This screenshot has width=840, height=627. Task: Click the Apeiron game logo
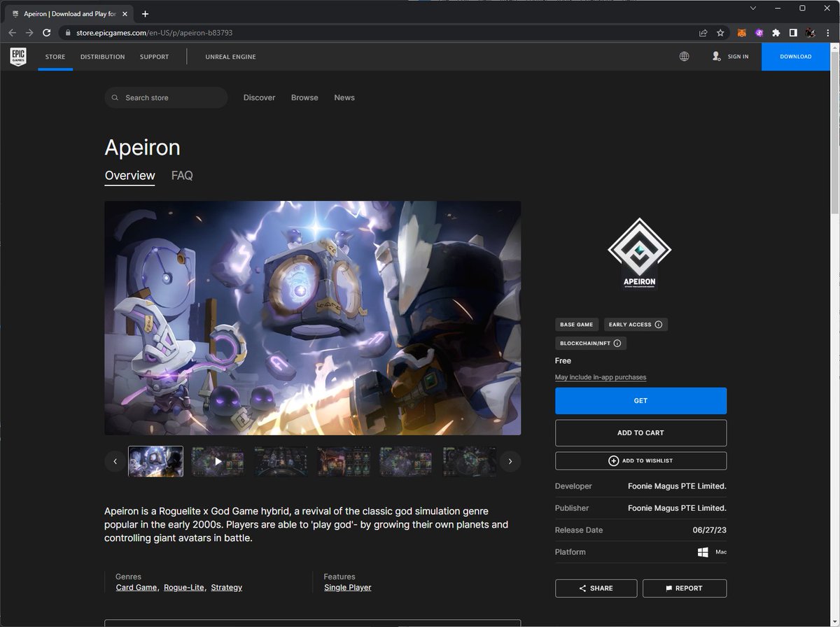click(x=640, y=253)
